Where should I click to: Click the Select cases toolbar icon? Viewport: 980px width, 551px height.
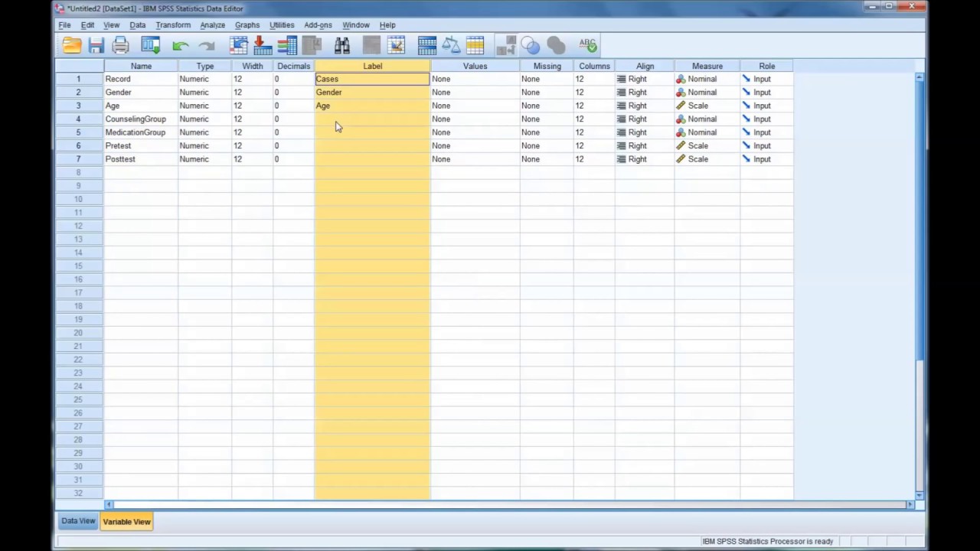coord(475,46)
